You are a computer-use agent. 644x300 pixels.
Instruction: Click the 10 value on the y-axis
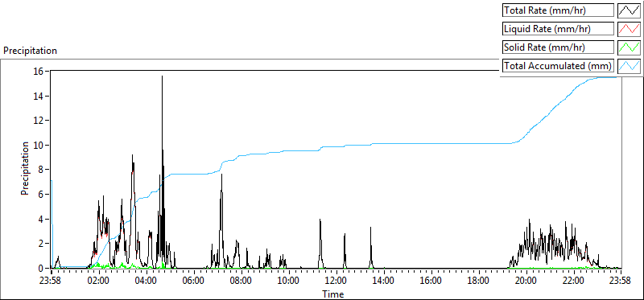39,146
